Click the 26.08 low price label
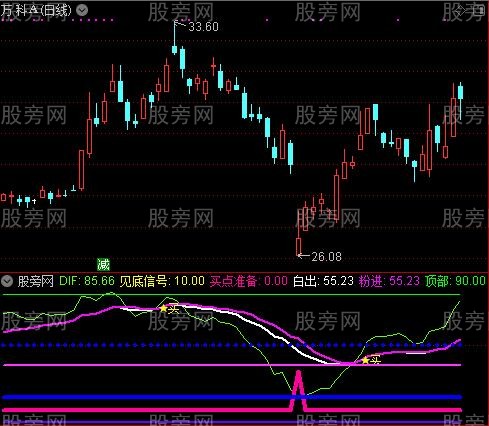489x426 pixels. [326, 256]
